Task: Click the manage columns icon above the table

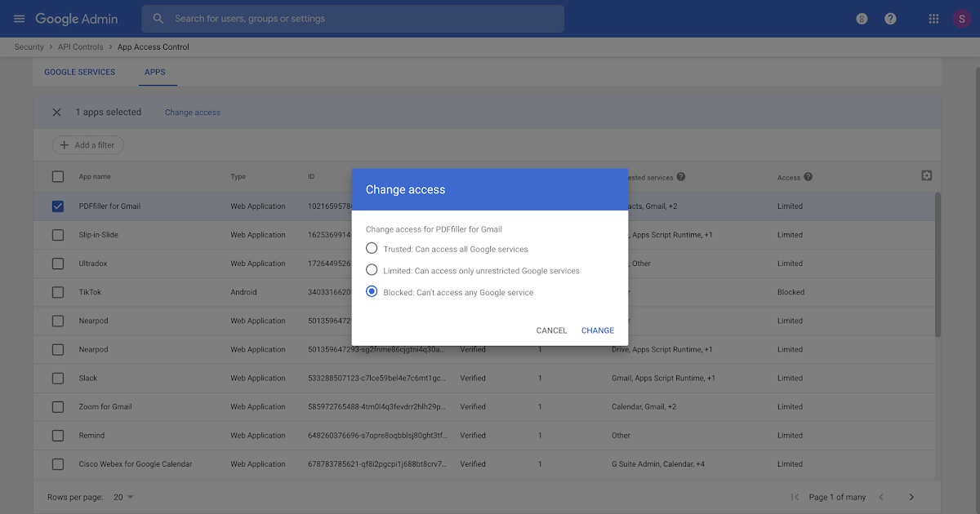Action: pyautogui.click(x=926, y=175)
